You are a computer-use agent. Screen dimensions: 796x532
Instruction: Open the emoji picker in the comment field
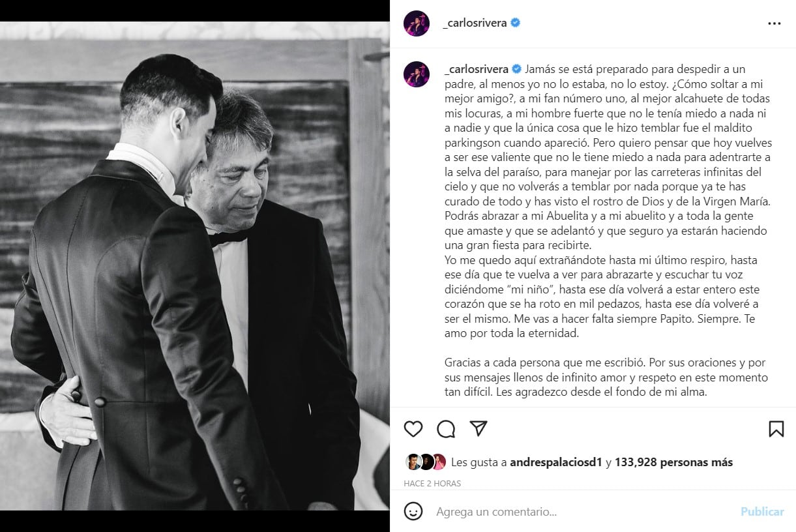point(413,512)
